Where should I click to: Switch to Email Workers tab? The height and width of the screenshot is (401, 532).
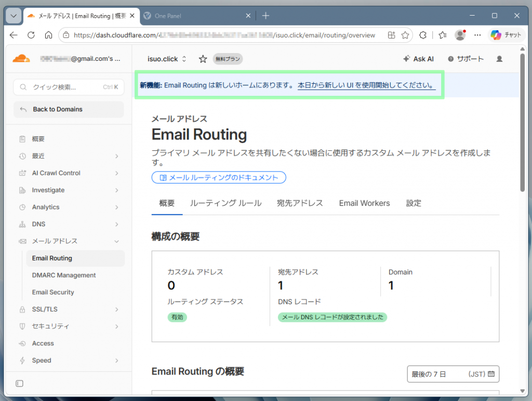click(x=364, y=203)
